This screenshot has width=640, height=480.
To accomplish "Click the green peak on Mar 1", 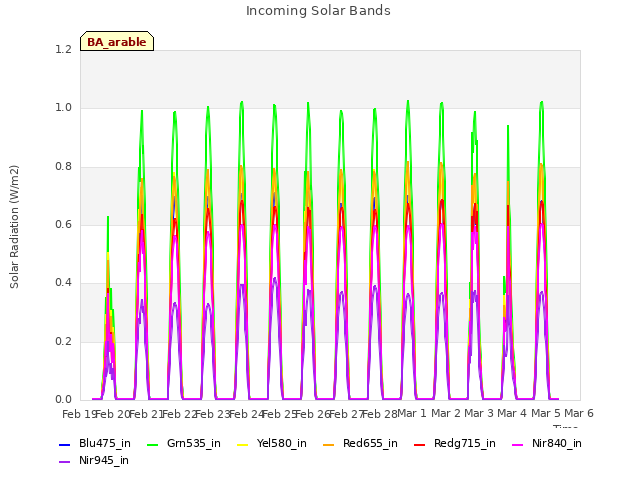I will coord(408,102).
